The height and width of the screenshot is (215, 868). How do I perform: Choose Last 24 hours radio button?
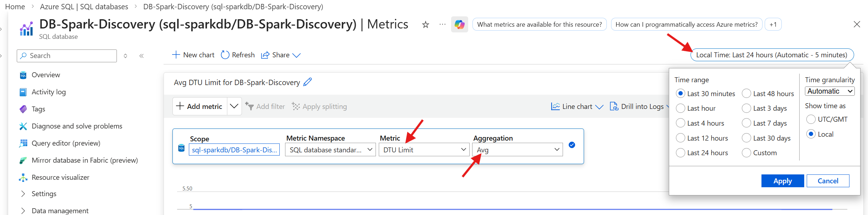click(x=681, y=153)
